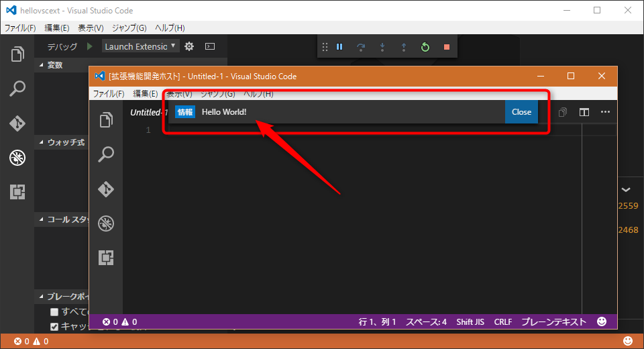Open ファイル(F) menu in hellovscext window
The height and width of the screenshot is (349, 644).
[x=20, y=28]
